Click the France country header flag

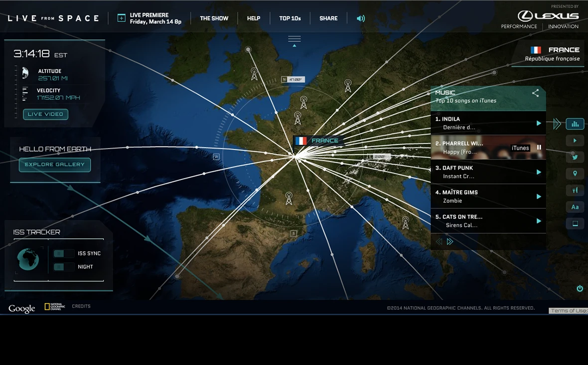click(x=536, y=50)
